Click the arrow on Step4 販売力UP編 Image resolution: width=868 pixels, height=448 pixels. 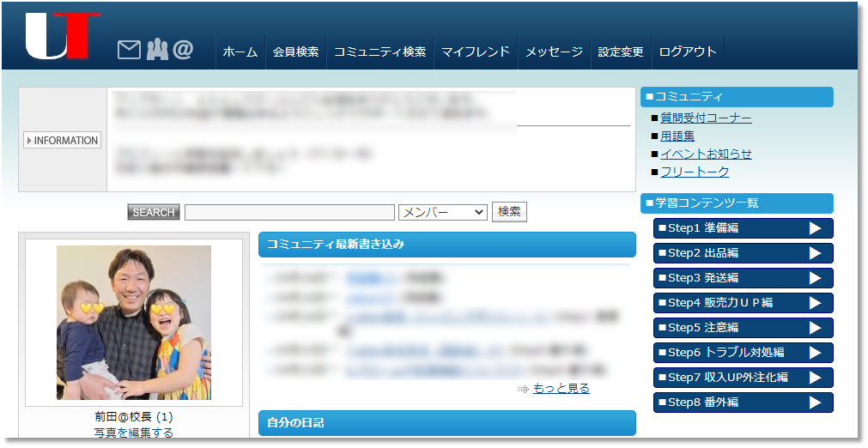pos(815,303)
